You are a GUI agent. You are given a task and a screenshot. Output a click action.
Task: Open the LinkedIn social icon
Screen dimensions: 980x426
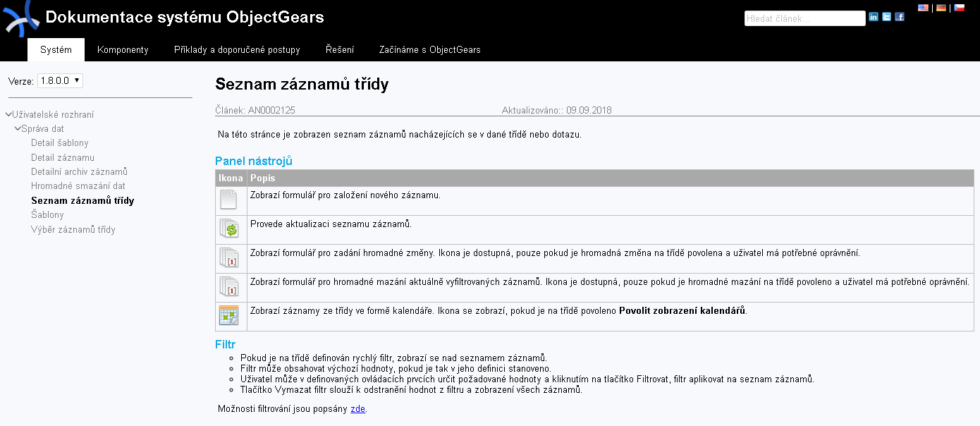pyautogui.click(x=874, y=17)
